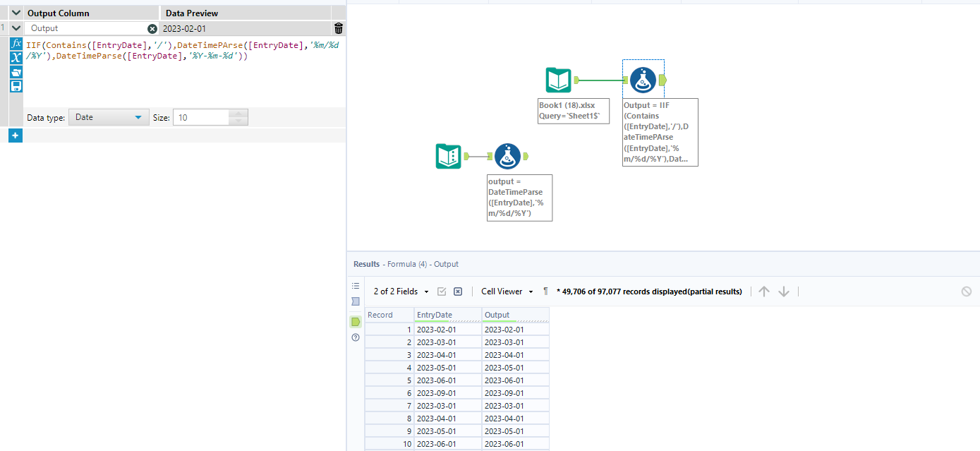
Task: Toggle the green output anchor view in Results sidebar
Action: coord(356,321)
